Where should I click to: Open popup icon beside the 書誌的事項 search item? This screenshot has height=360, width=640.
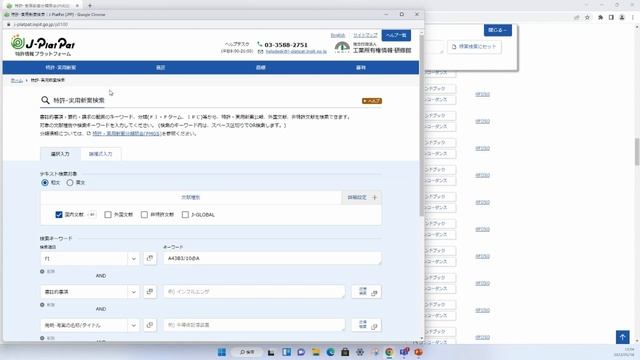[x=150, y=292]
